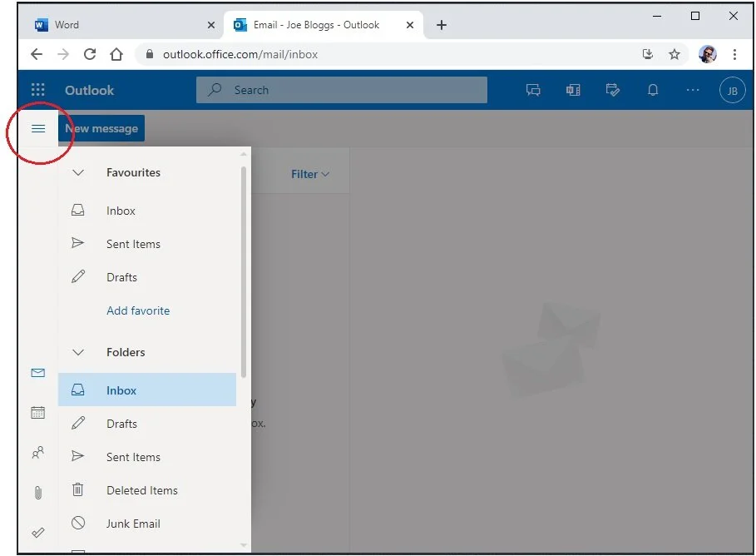Viewport: 756px width, 556px height.
Task: Select highlighted Inbox under Folders
Action: [x=147, y=390]
